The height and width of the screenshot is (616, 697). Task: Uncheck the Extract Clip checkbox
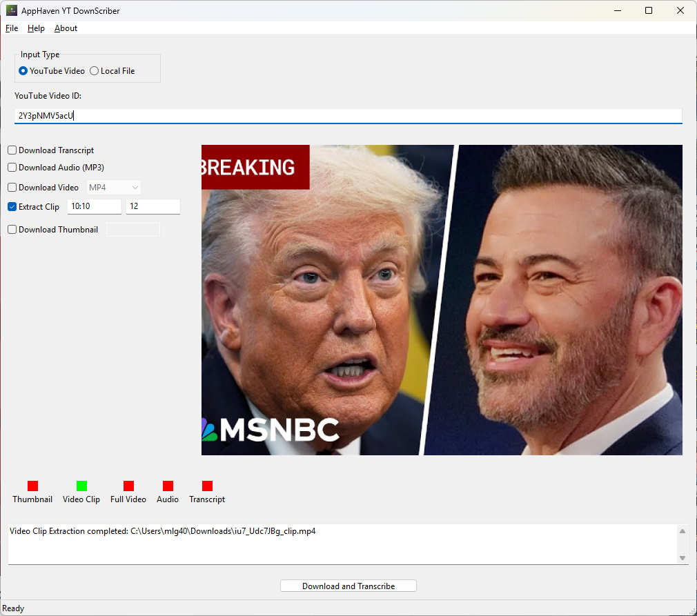[12, 207]
